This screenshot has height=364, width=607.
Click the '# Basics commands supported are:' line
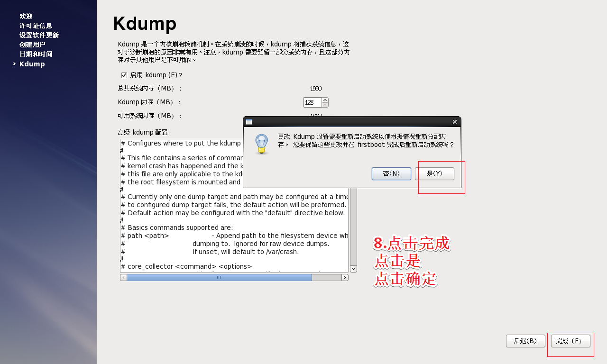coord(177,227)
